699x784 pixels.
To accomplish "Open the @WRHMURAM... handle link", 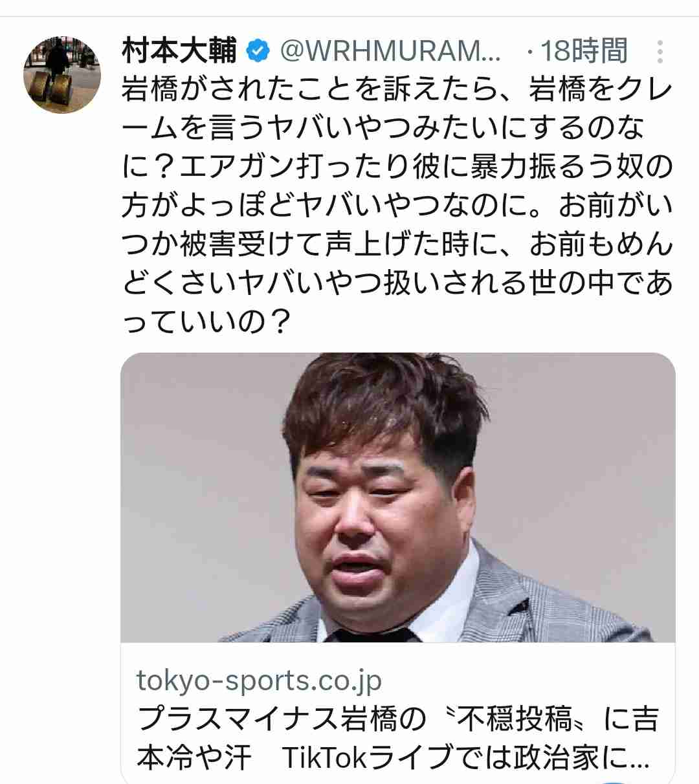I will tap(389, 50).
